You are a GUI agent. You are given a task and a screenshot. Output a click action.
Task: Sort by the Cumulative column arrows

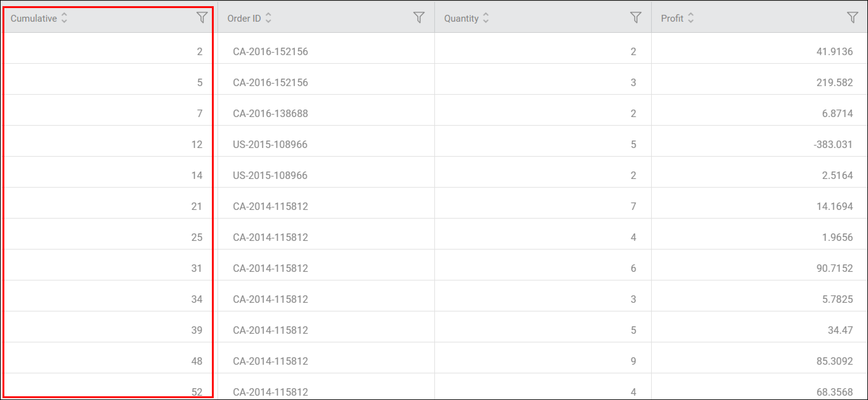(64, 18)
